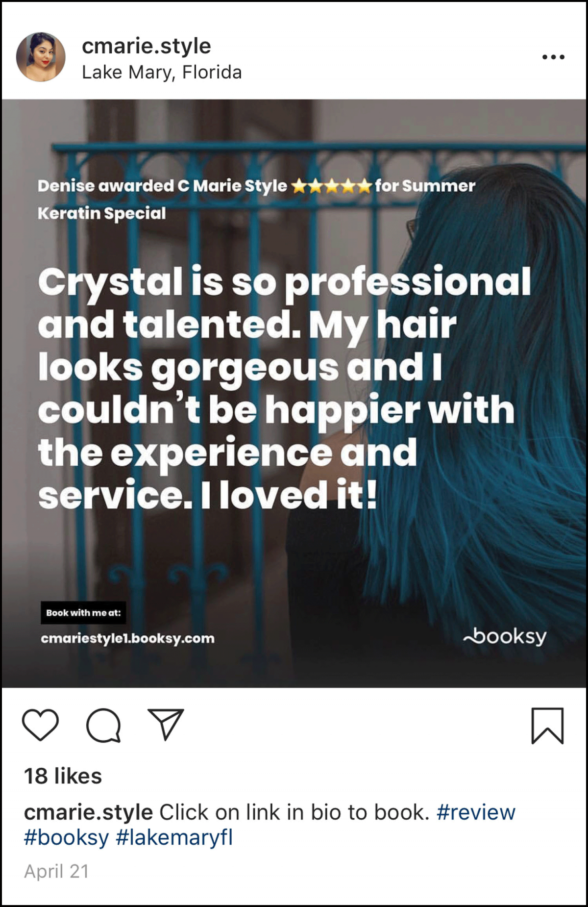The height and width of the screenshot is (907, 588).
Task: Click the review quote text on image
Action: pos(284,388)
